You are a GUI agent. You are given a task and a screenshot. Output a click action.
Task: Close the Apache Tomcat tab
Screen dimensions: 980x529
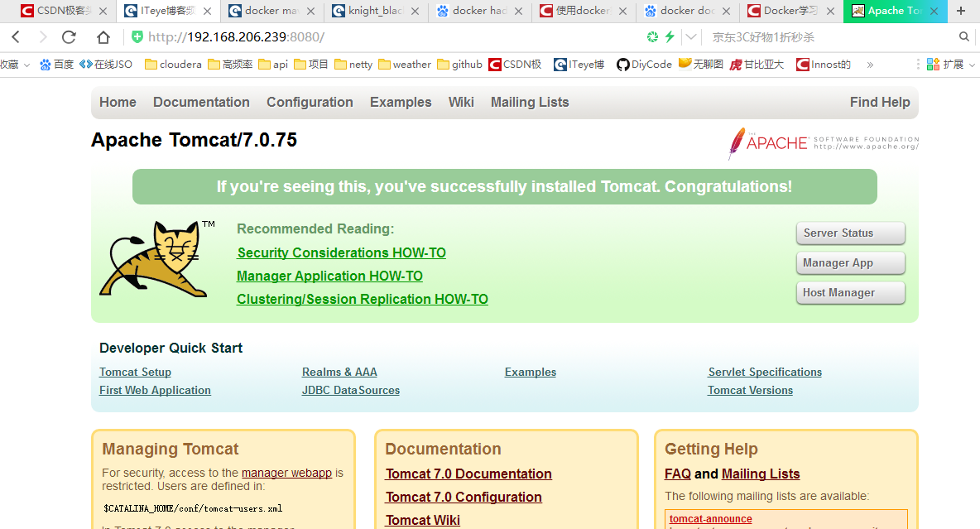click(x=934, y=12)
